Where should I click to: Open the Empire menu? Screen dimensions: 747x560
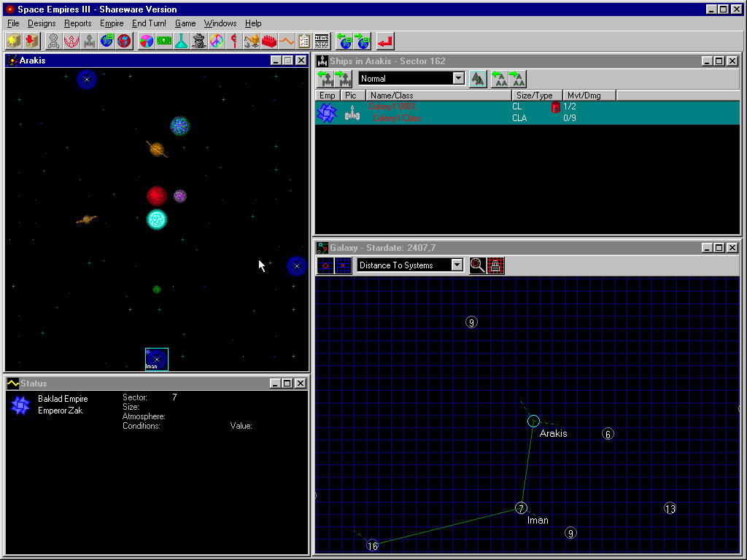(x=112, y=23)
